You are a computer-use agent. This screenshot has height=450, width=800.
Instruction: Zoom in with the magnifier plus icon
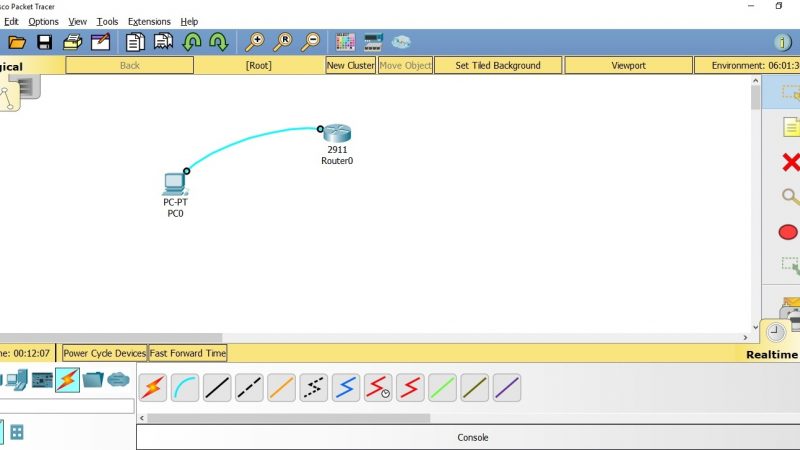(x=255, y=42)
